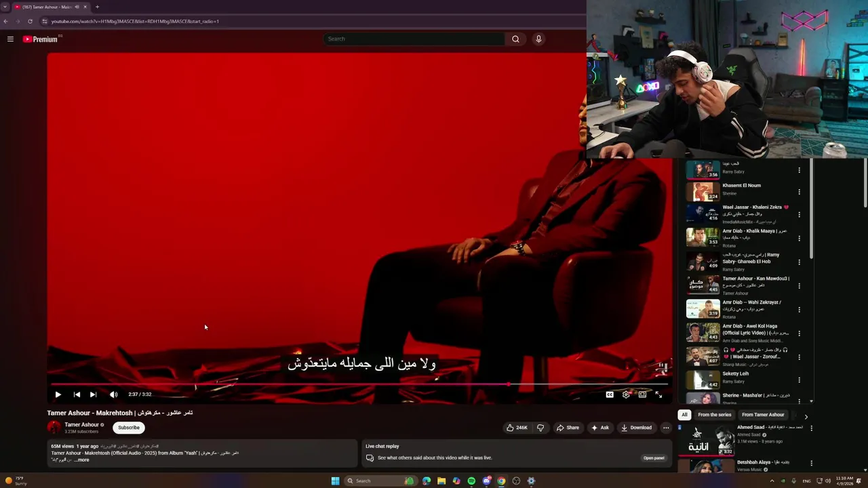Click Amr Diab Khalik Maaya thumbnail
Screen dimensions: 868x488
pyautogui.click(x=703, y=238)
